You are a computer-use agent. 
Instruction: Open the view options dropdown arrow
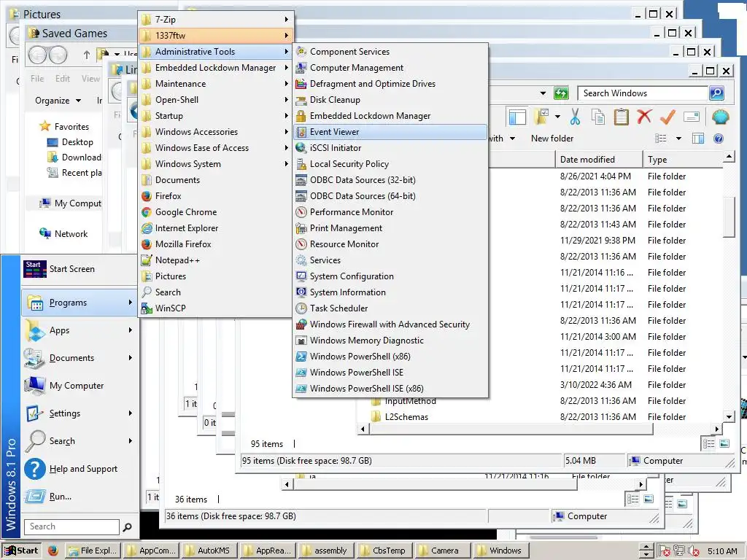click(678, 139)
